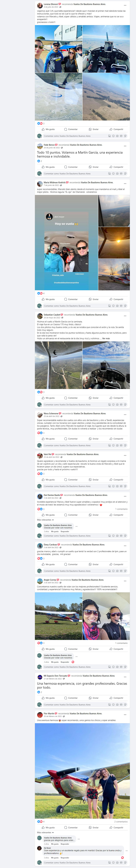136x868 pixels.
Task: Click GIF icon in Lorena Elionori's comment box
Action: pyautogui.click(x=121, y=136)
